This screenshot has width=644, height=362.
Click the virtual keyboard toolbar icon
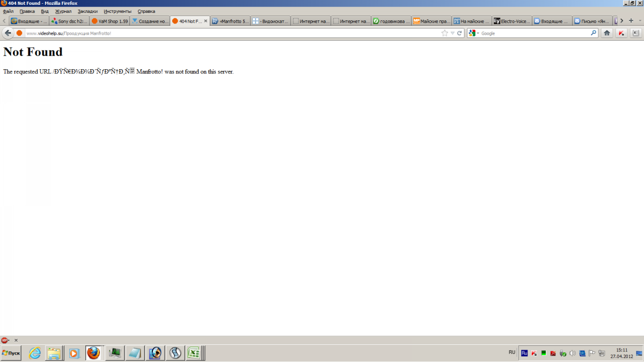tap(635, 33)
